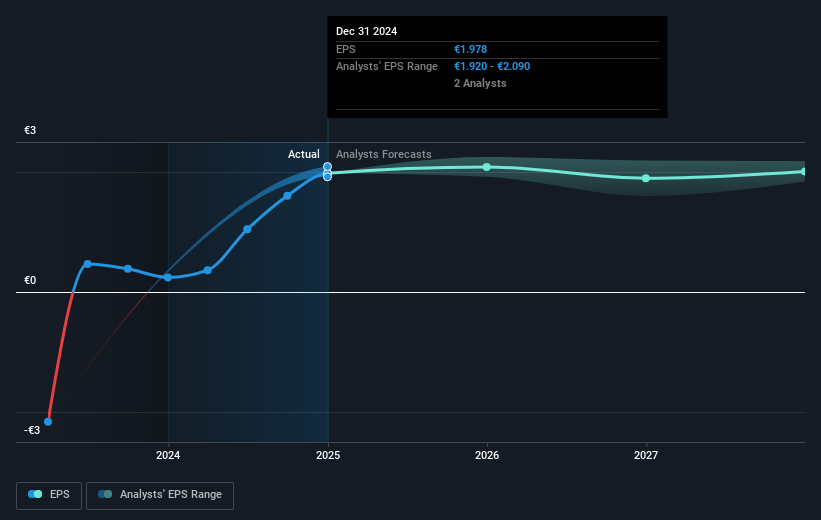
Task: Click the EPS data point at 2024
Action: 168,277
